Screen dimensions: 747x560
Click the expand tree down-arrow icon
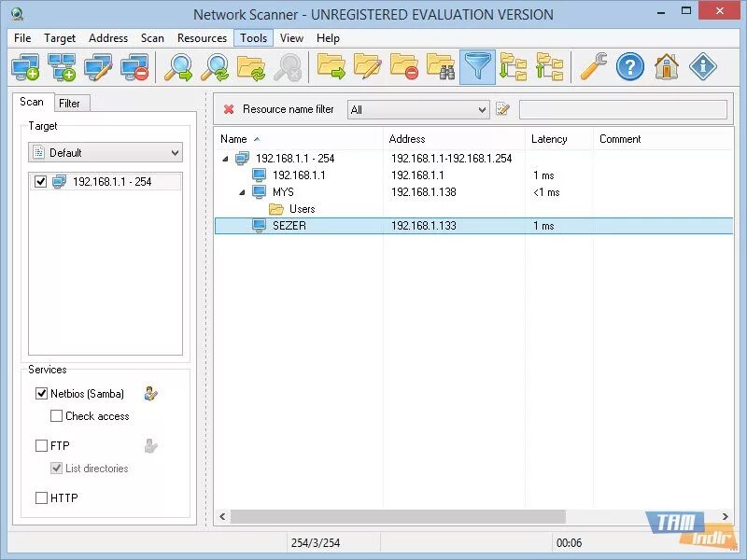click(x=513, y=66)
